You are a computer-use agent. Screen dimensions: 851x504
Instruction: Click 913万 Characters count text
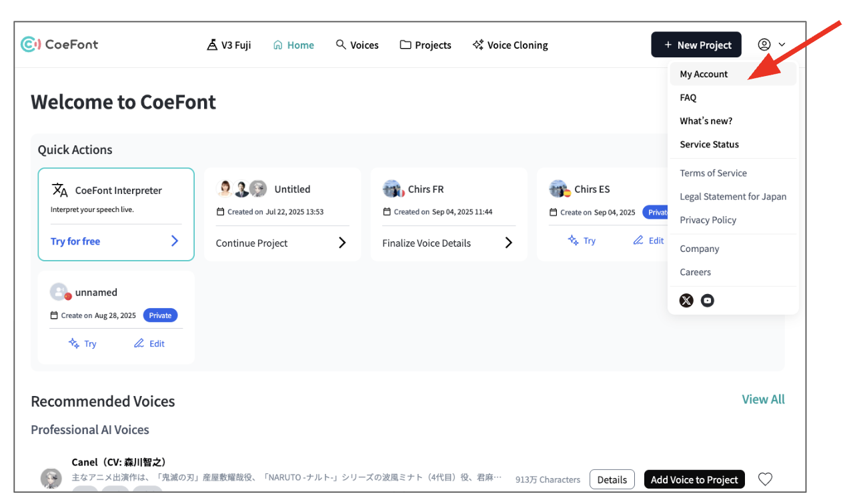548,479
